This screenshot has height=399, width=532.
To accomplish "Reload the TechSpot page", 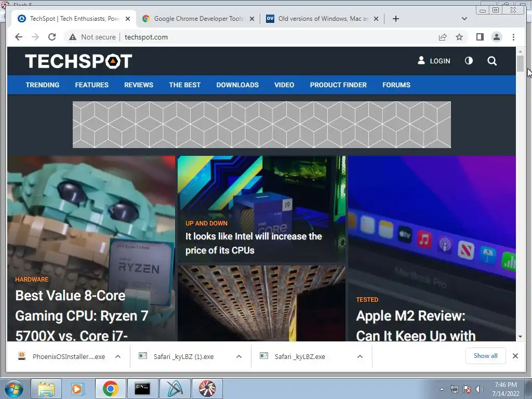I will click(52, 37).
